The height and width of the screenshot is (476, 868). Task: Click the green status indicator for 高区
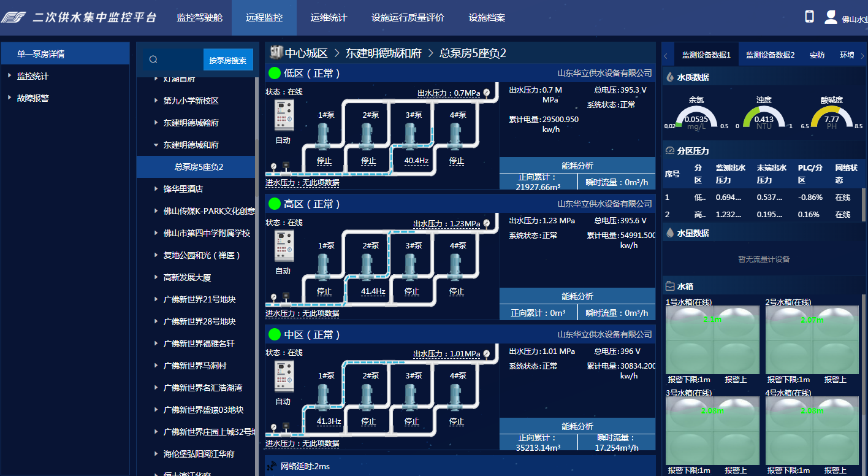275,204
